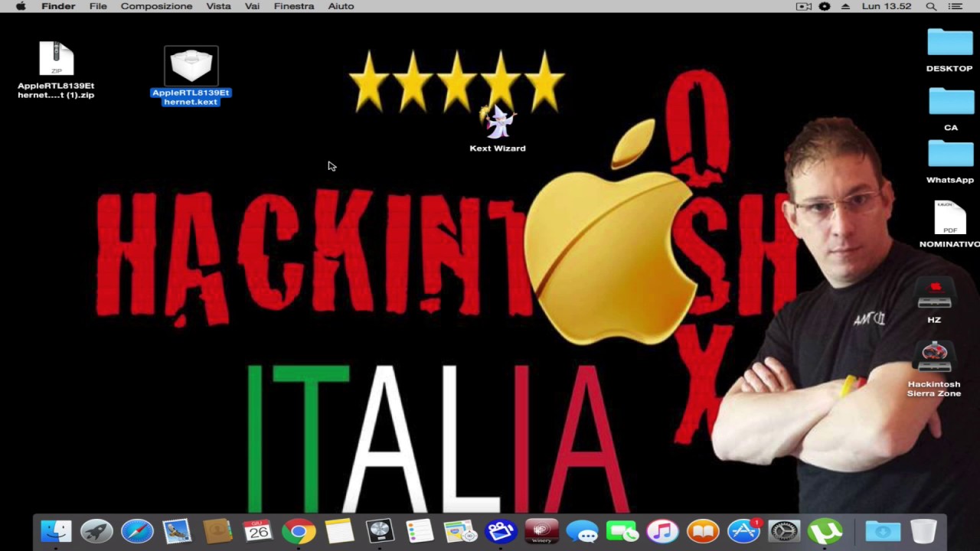Launch Google Chrome from Dock
The height and width of the screenshot is (551, 980).
coord(299,531)
